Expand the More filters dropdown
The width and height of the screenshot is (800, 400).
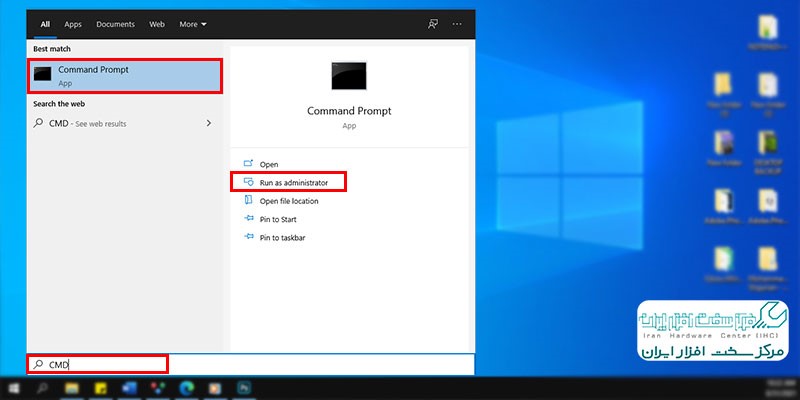(x=193, y=24)
